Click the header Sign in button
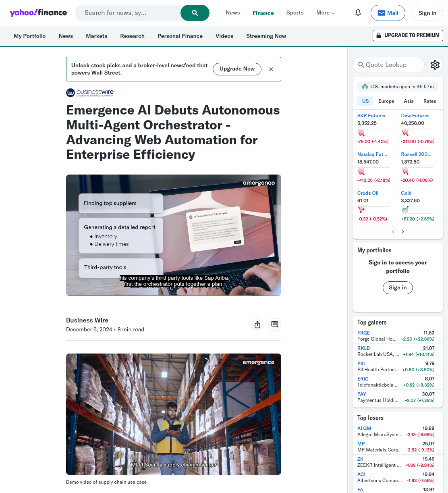The image size is (448, 493). (x=427, y=13)
